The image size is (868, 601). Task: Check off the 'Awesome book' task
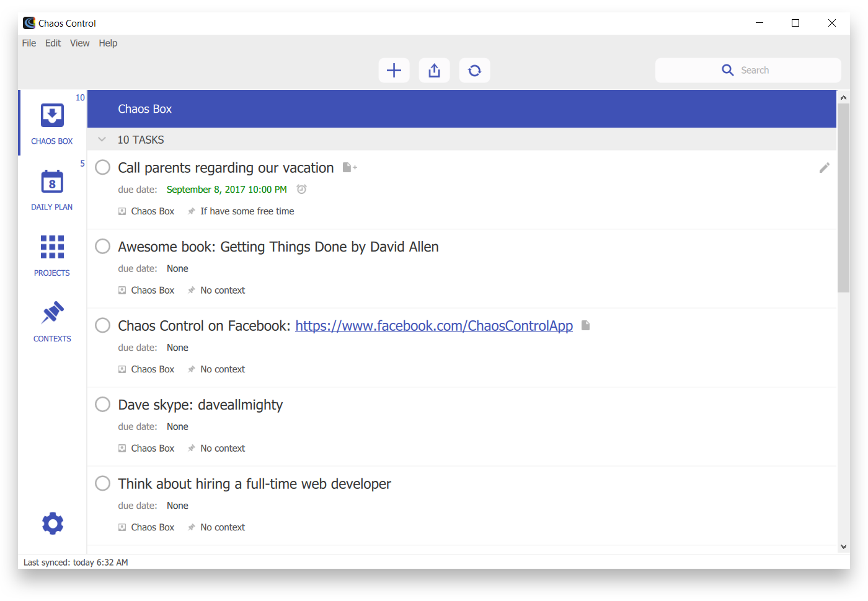coord(103,247)
